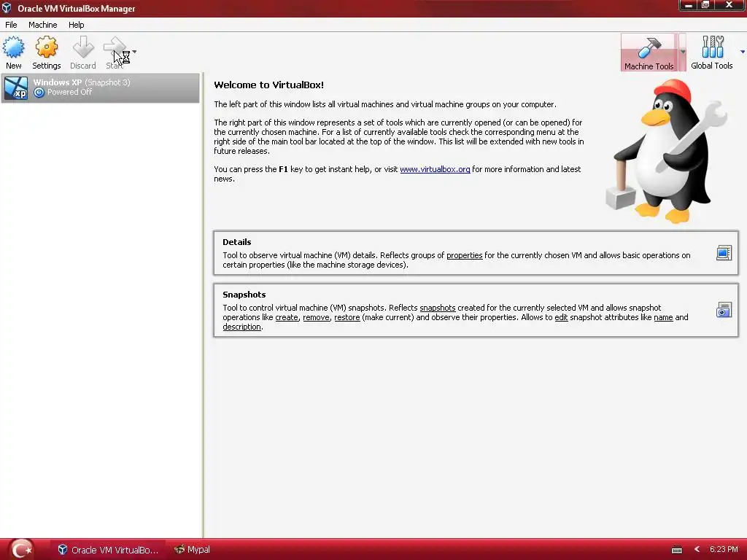Viewport: 747px width, 560px height.
Task: Click the New virtual machine icon
Action: 13,47
